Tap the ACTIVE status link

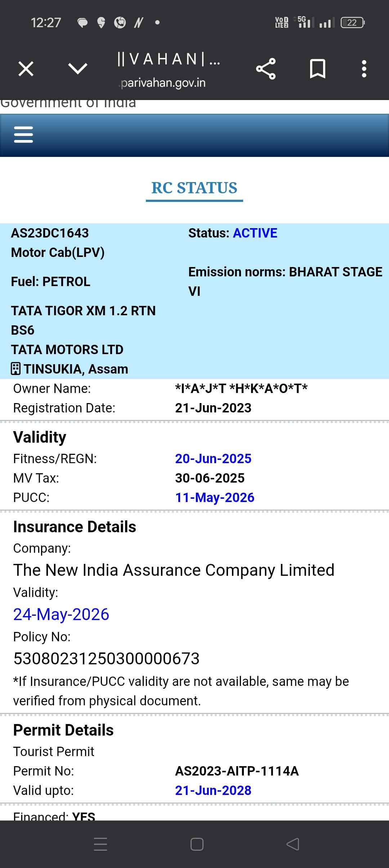tap(255, 233)
